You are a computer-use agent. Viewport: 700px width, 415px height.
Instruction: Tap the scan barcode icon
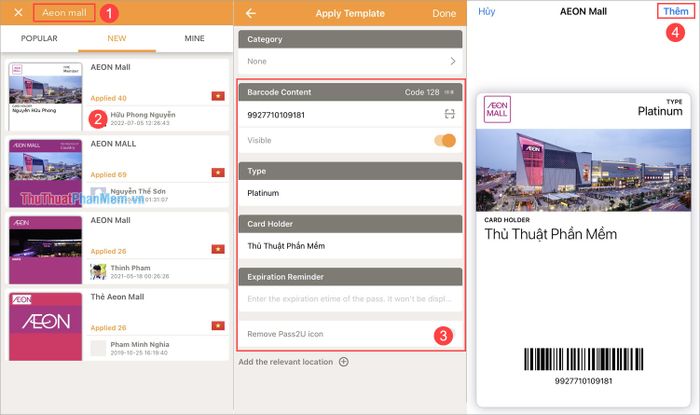point(450,114)
